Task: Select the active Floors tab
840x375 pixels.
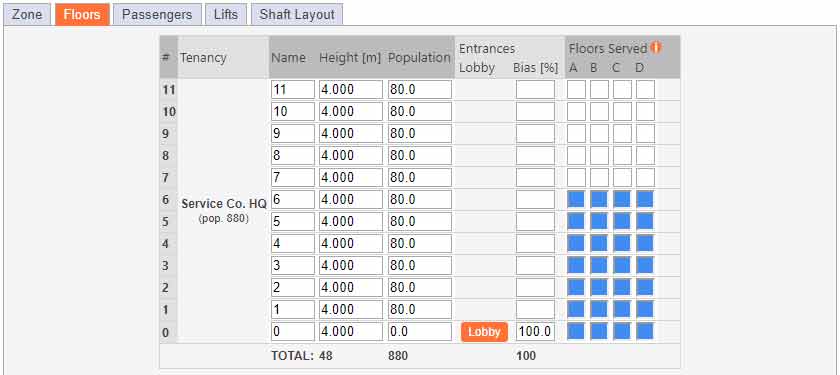Action: pos(82,14)
